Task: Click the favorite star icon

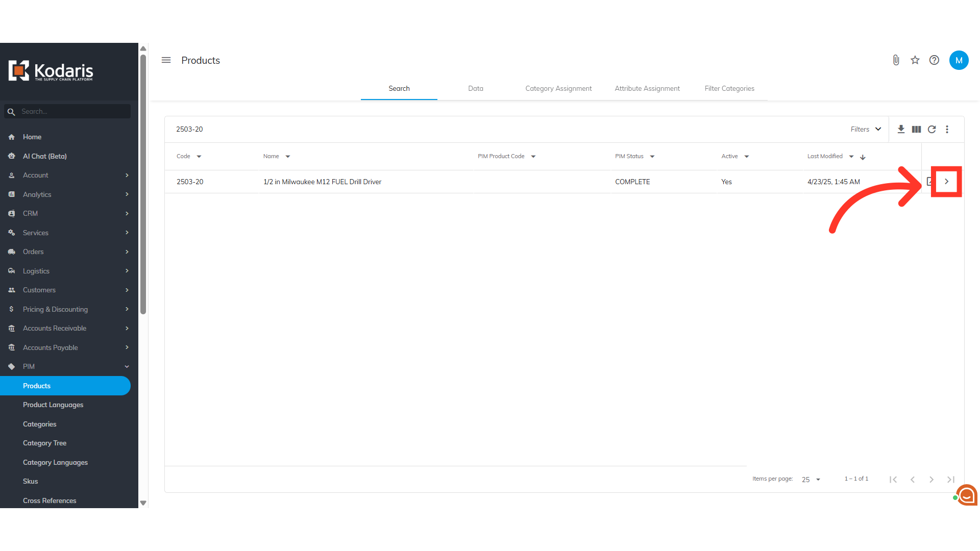Action: 915,60
